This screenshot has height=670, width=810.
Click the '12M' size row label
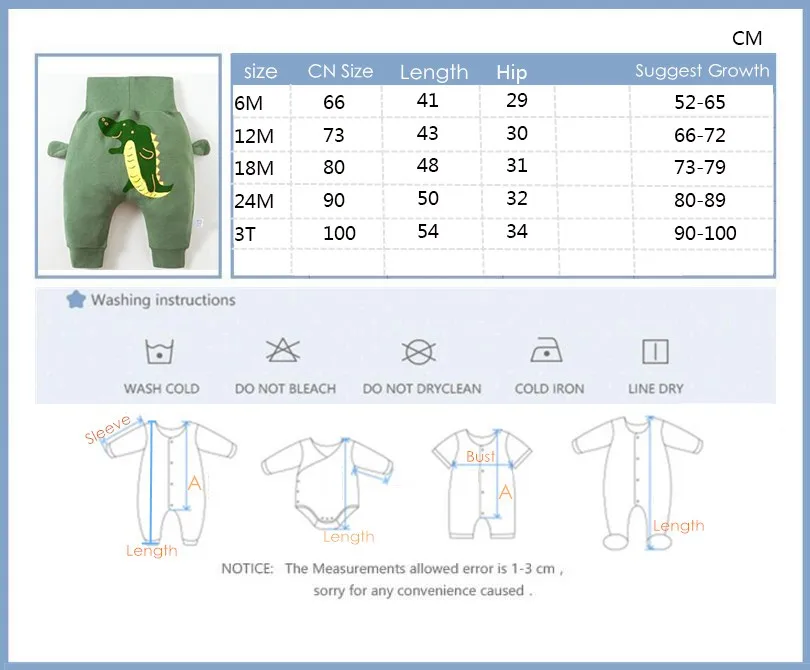coord(254,136)
